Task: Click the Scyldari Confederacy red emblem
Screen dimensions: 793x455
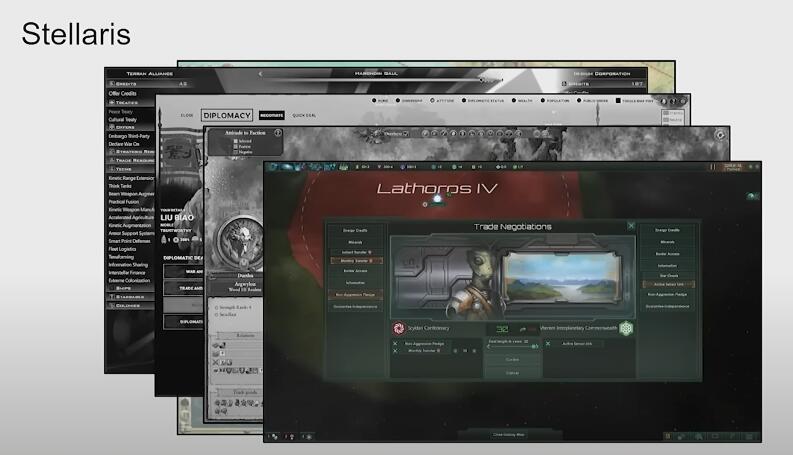Action: click(399, 329)
